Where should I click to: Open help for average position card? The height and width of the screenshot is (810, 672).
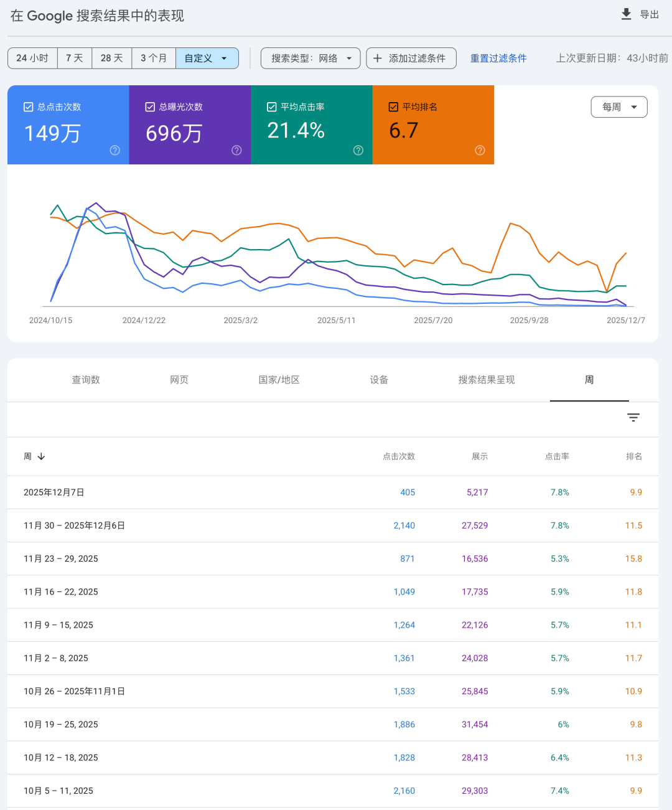(x=480, y=150)
